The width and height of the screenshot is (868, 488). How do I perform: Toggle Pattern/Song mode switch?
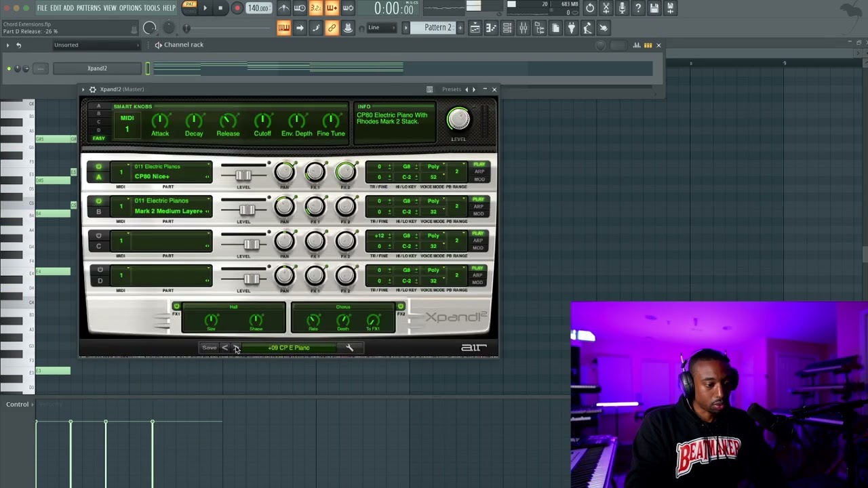tap(190, 8)
